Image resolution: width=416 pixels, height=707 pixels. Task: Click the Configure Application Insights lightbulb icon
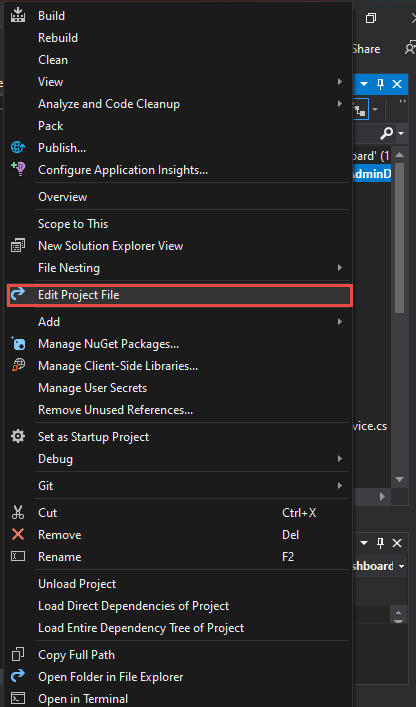(18, 170)
